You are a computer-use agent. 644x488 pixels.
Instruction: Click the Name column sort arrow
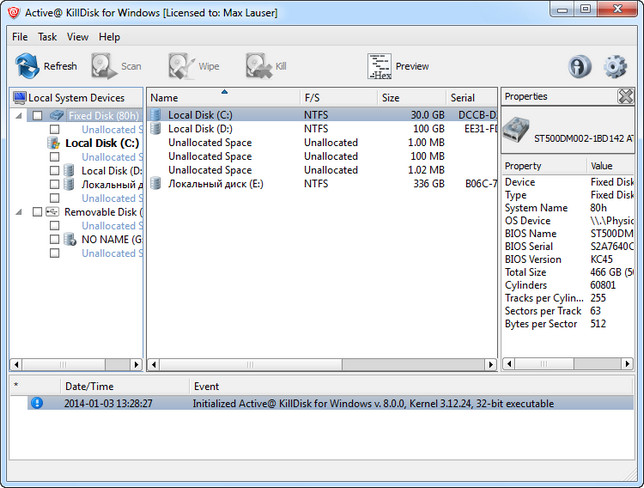(x=224, y=92)
